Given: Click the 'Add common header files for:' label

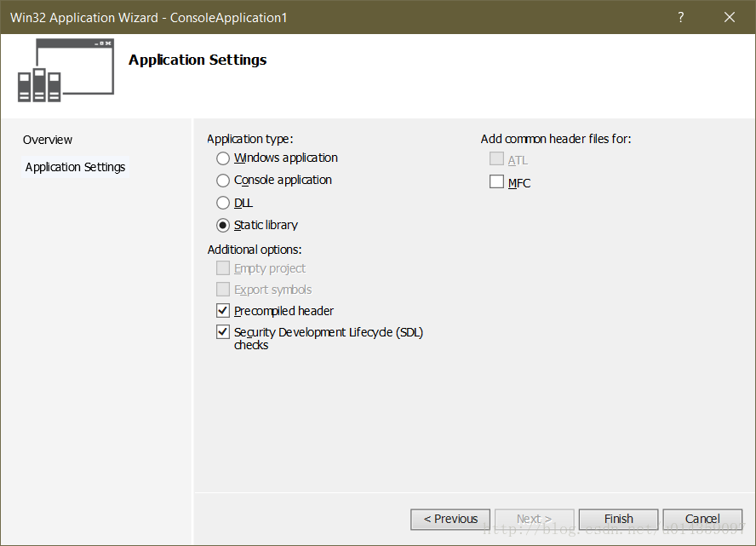Looking at the screenshot, I should (x=556, y=139).
